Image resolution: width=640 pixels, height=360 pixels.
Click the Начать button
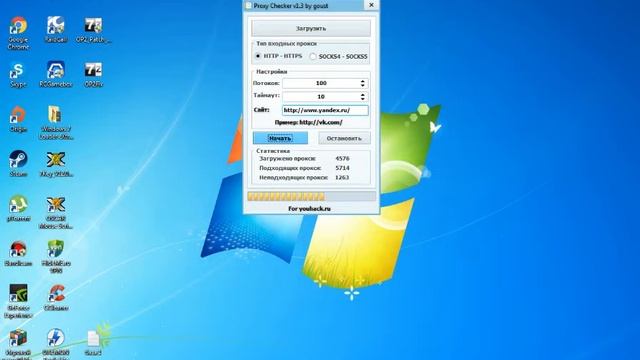pos(280,138)
